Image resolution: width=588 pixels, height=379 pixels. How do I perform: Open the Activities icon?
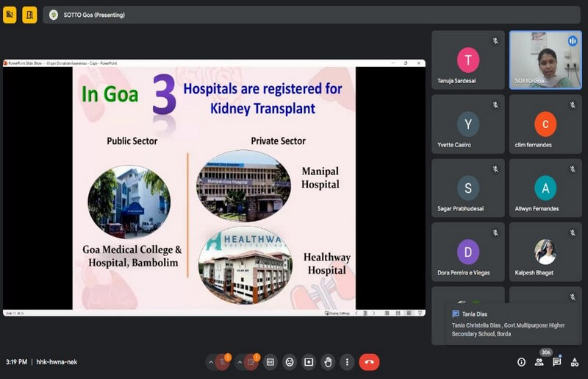pyautogui.click(x=575, y=362)
